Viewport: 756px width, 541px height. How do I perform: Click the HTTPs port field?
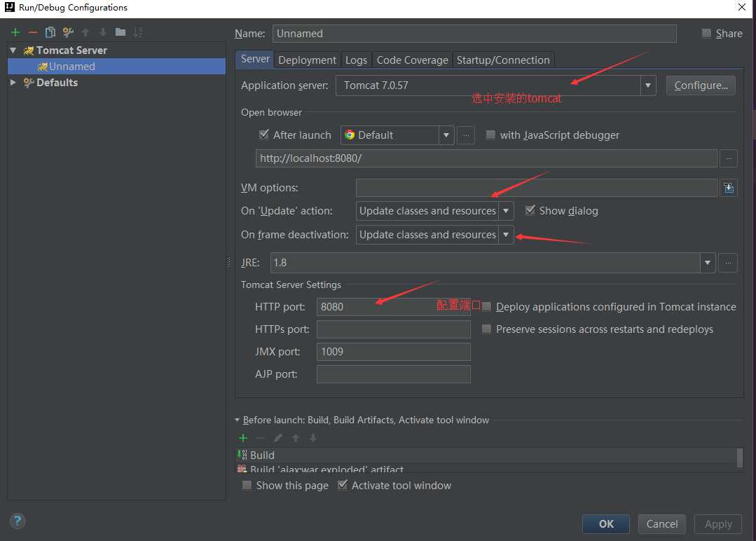(394, 329)
